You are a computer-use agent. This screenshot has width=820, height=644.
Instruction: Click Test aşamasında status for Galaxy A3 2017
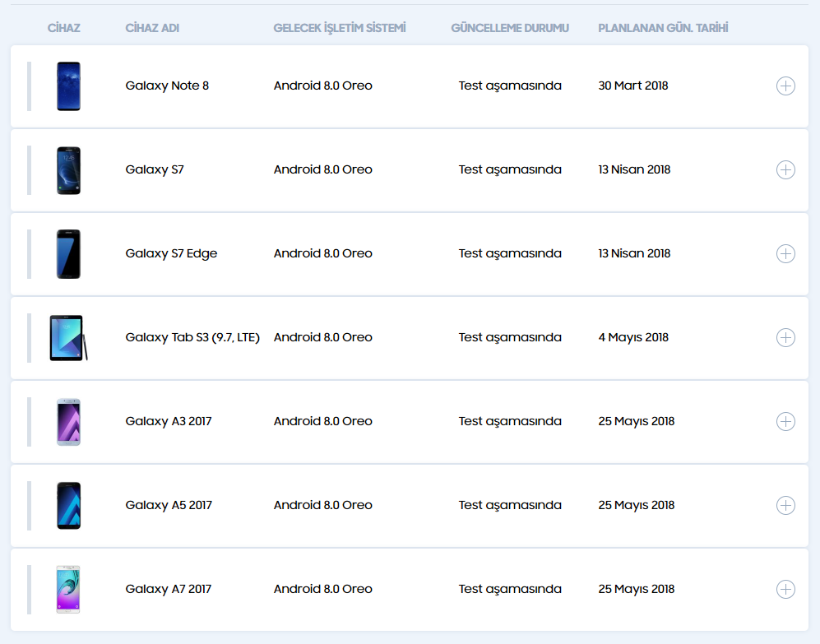[x=510, y=422]
